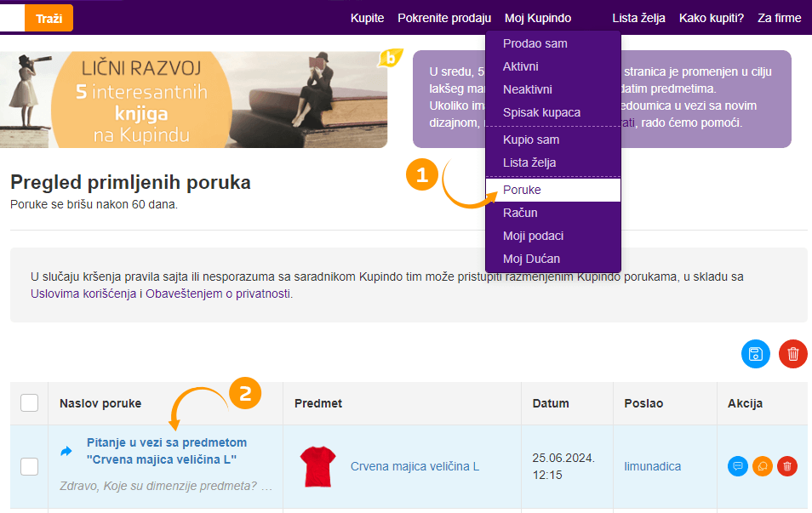This screenshot has width=812, height=513.
Task: Check the Crvena majica message checkbox
Action: [x=30, y=466]
